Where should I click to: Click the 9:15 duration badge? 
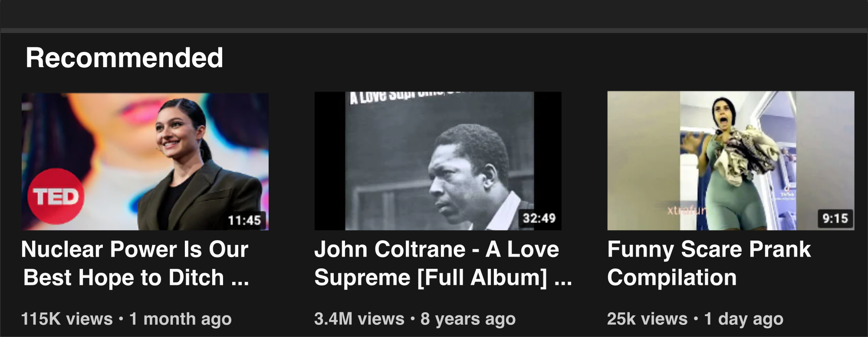(835, 218)
